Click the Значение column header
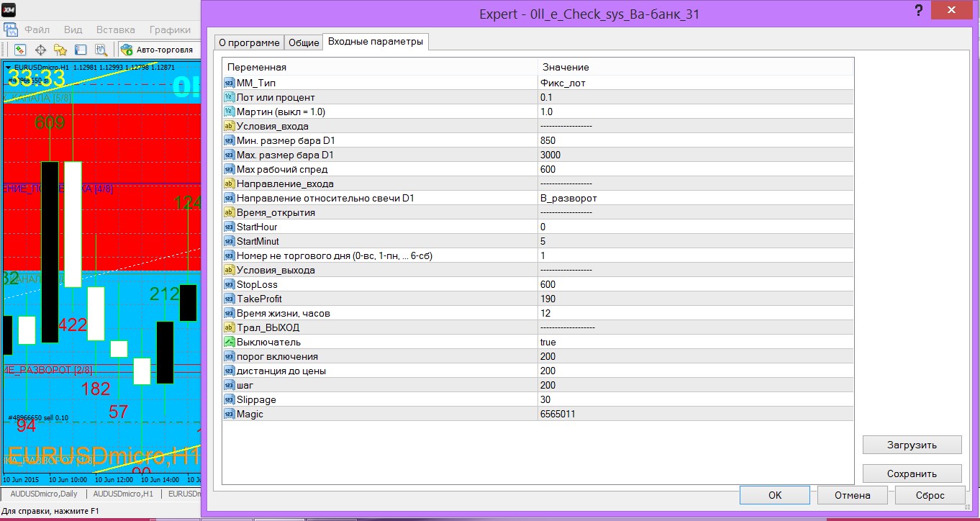Viewport: 980px width, 521px height. [696, 67]
